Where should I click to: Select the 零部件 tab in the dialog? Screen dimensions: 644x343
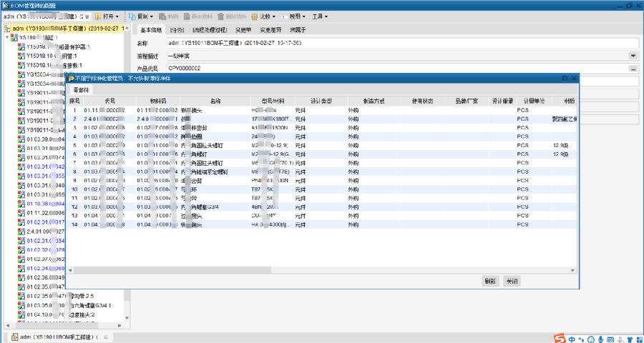[82, 90]
